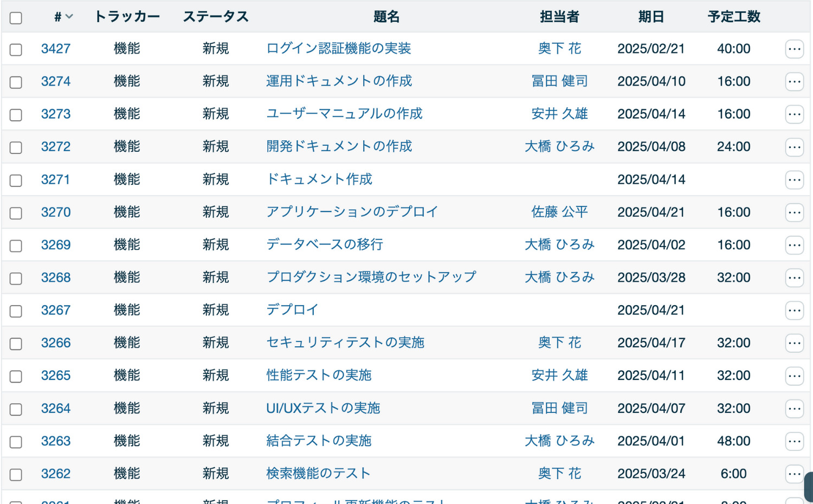Screen dimensions: 813x504
Task: Open issue 結合テストの実施
Action: point(319,441)
